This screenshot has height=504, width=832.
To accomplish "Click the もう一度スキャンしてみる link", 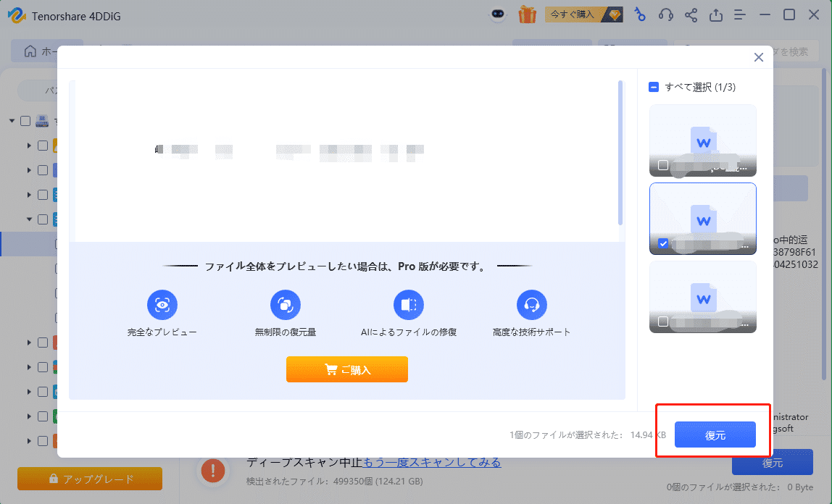I will point(432,462).
